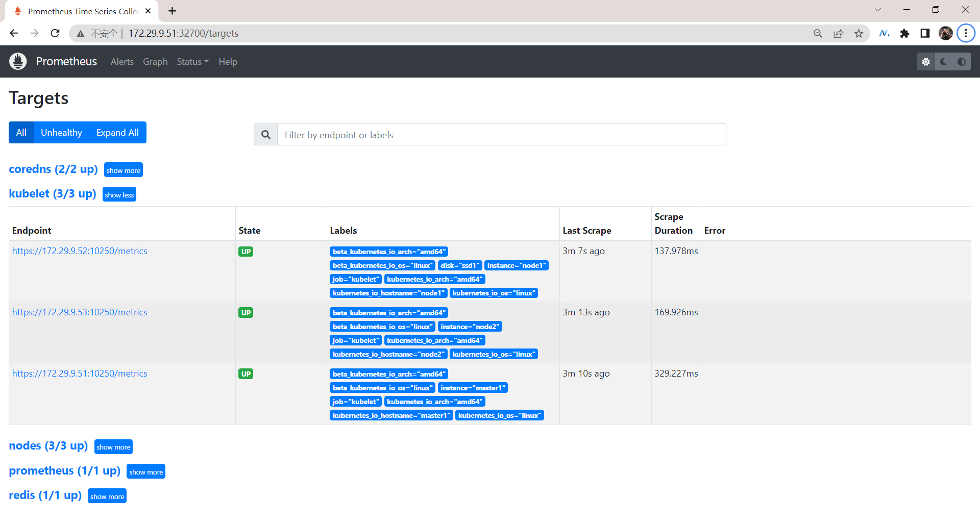Screen dimensions: 980x523
Task: Open the Help page
Action: coord(228,62)
